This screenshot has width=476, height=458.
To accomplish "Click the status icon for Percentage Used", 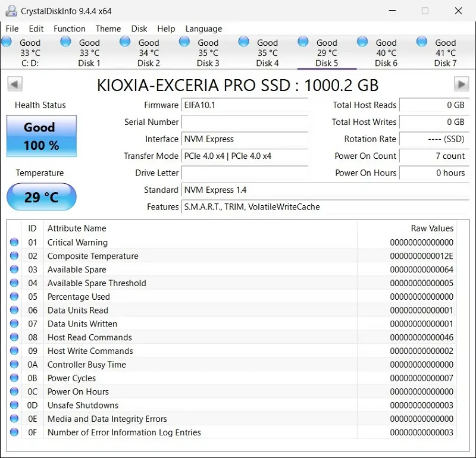I will [x=14, y=296].
